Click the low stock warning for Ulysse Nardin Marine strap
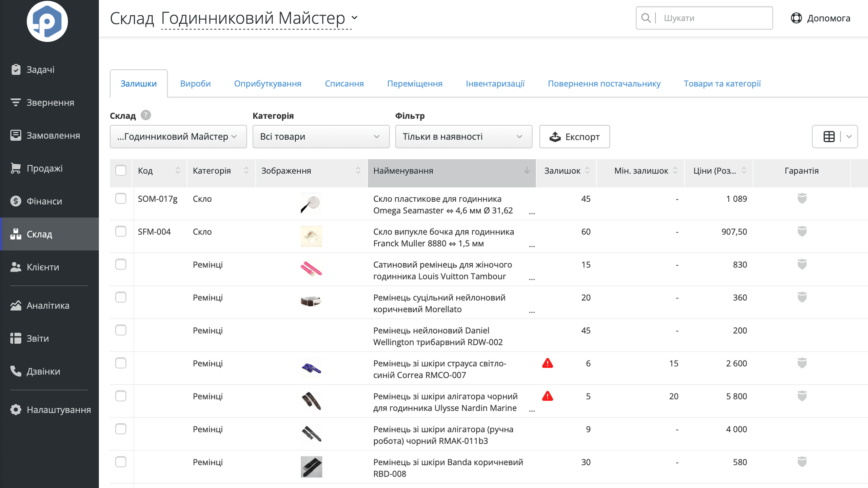Screen dimensions: 868x488 (x=548, y=396)
